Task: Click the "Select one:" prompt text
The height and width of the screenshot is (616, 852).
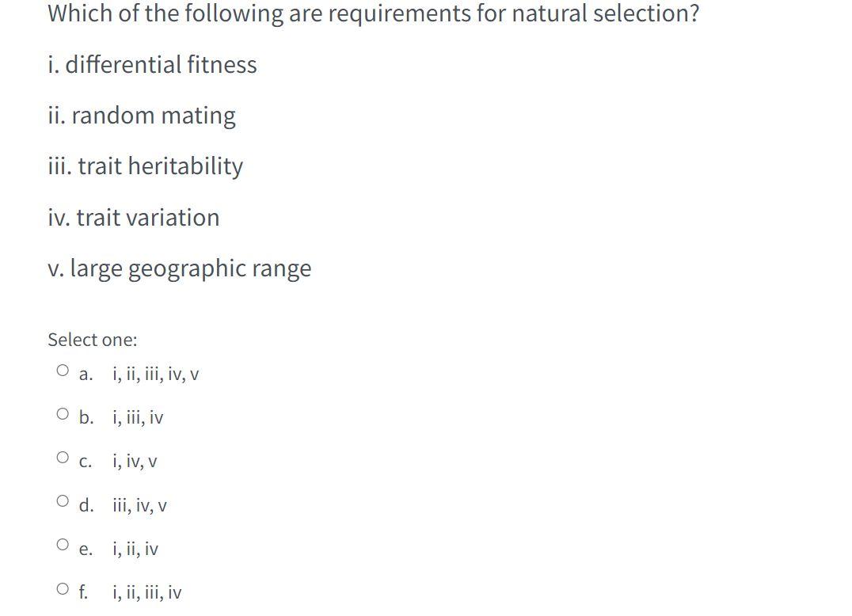Action: [93, 340]
